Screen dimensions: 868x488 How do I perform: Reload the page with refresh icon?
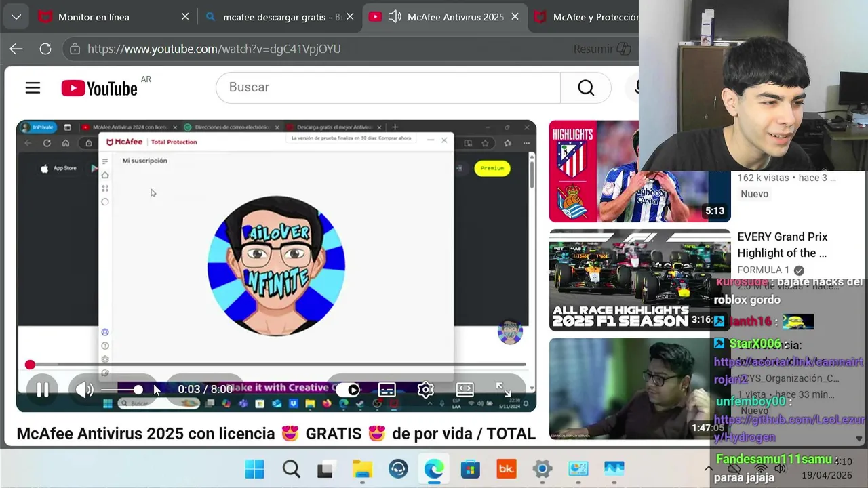pyautogui.click(x=45, y=49)
